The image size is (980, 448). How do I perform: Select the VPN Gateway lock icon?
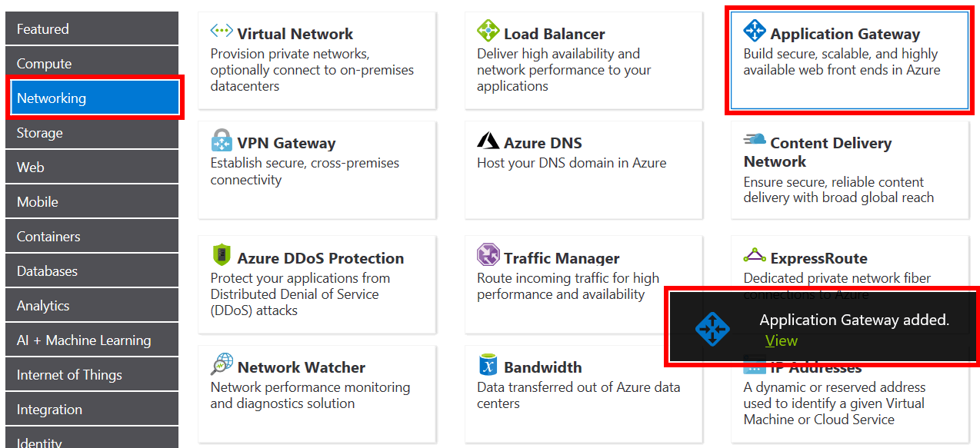tap(222, 142)
